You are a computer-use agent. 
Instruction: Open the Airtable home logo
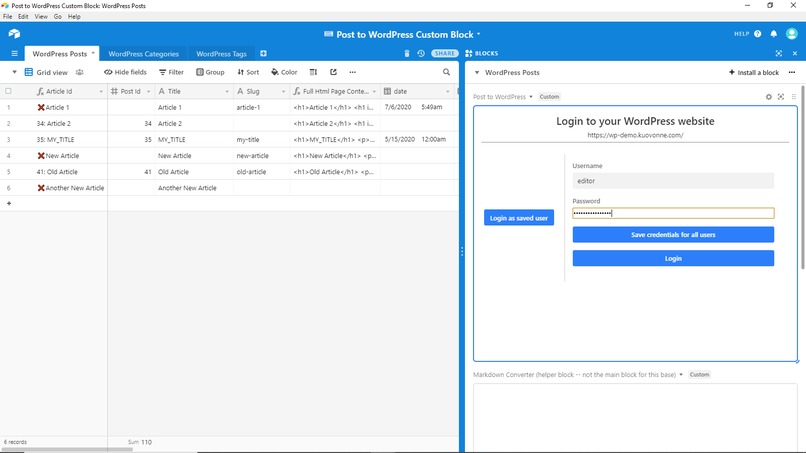tap(14, 34)
